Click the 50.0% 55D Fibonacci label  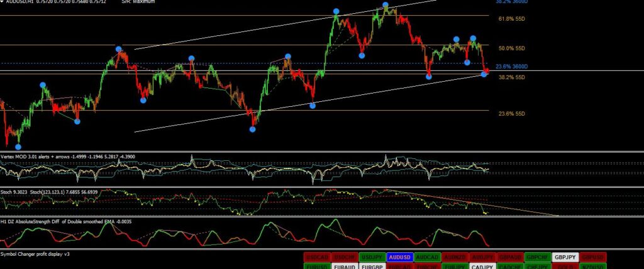[511, 48]
